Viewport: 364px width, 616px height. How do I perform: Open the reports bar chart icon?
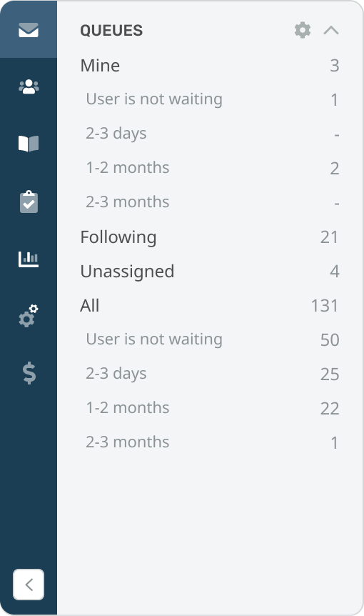[x=29, y=259]
